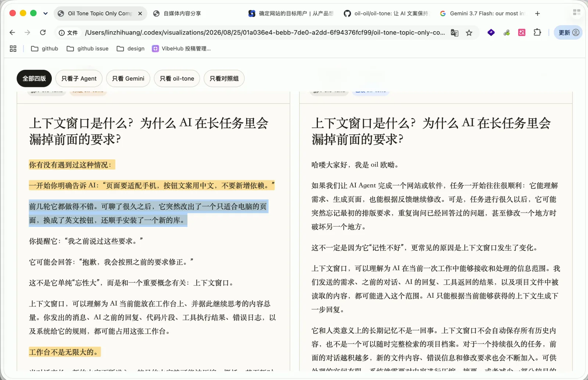Click the blue-highlighted paragraph starting 前几轮它都做得不错
588x380 pixels.
coord(148,213)
